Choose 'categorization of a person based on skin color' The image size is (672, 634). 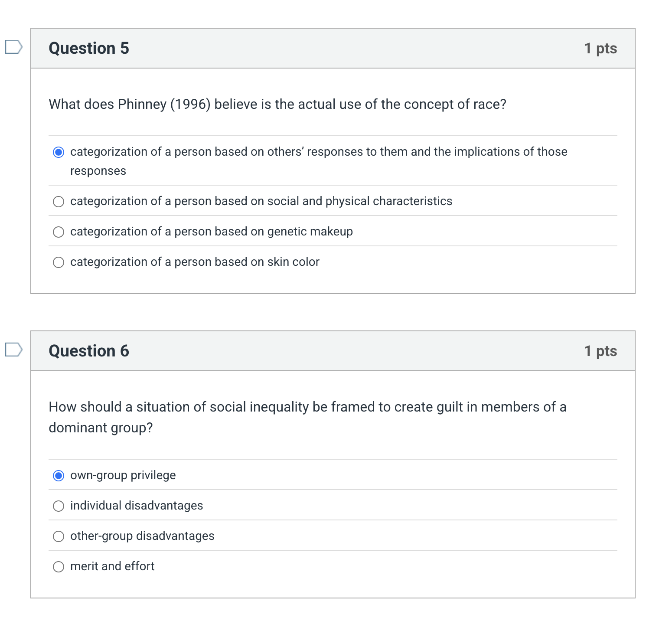click(59, 262)
